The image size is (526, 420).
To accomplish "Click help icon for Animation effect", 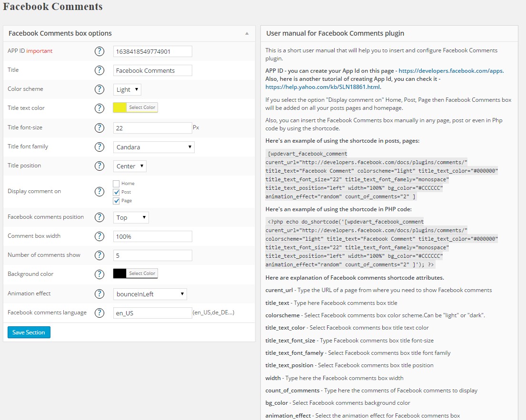I will pos(99,293).
